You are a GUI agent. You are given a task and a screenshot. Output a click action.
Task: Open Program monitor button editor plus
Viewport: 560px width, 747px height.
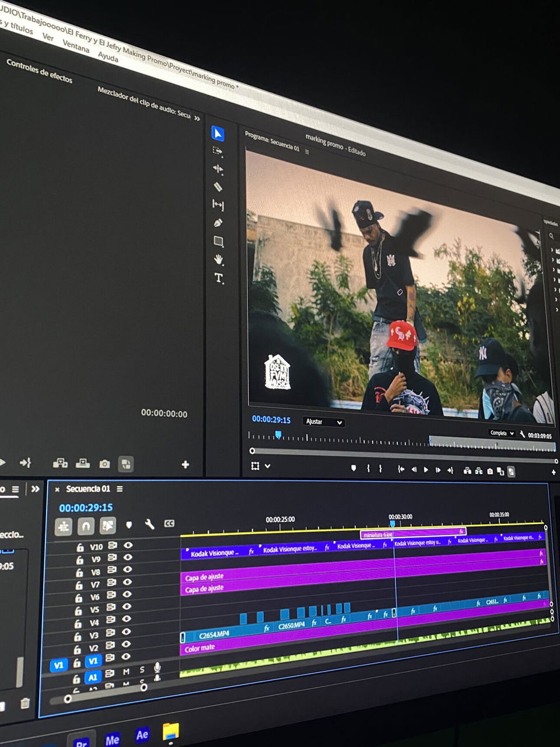[554, 472]
